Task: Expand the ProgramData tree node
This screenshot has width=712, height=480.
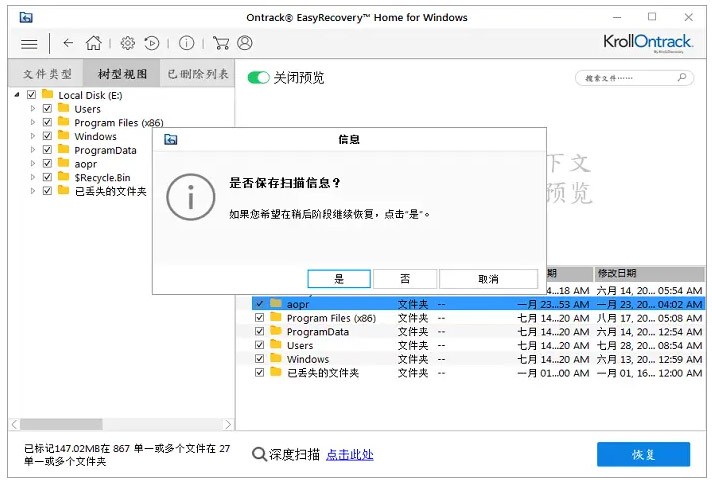Action: point(33,149)
